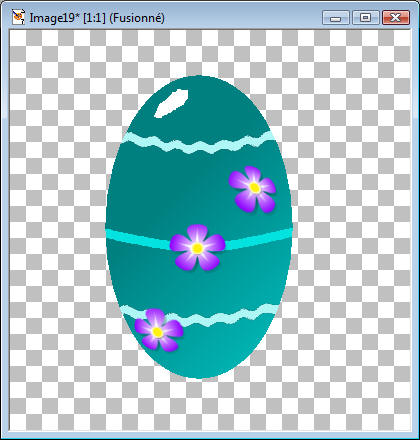Click the Image19 (Fusionné) title bar text
This screenshot has height=440, width=420.
97,18
